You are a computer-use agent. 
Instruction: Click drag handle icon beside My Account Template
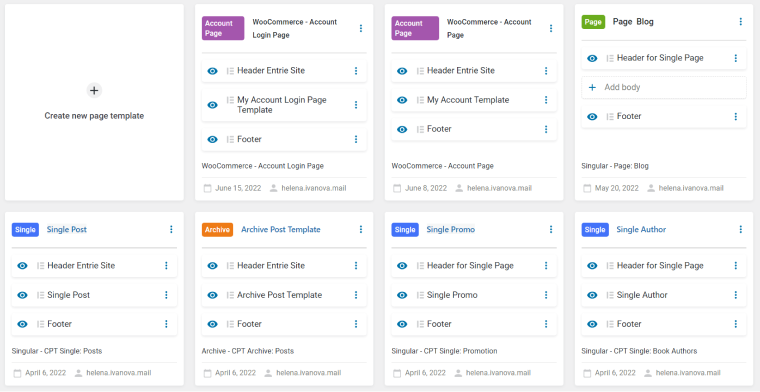420,100
